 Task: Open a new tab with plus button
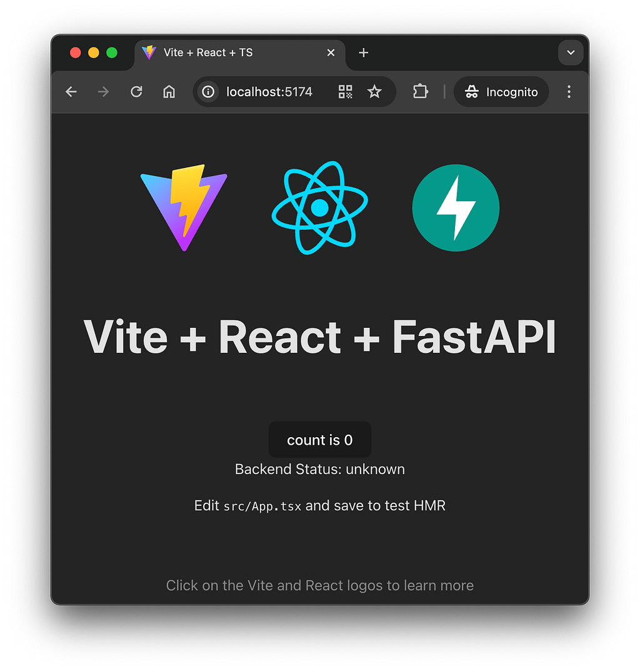point(363,52)
